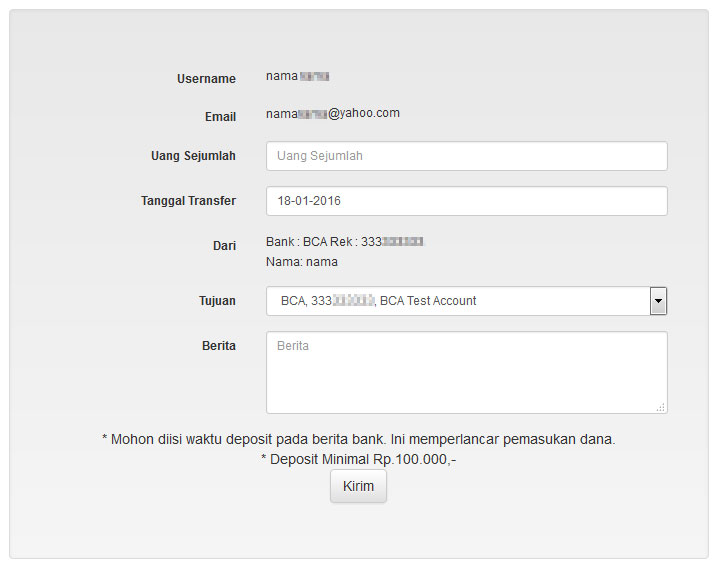The height and width of the screenshot is (570, 720).
Task: Click the arrow button on Tujuan dropdown
Action: [658, 301]
